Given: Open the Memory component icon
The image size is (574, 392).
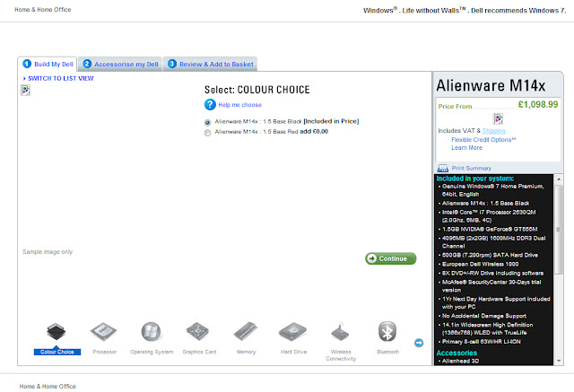Looking at the screenshot, I should [246, 332].
